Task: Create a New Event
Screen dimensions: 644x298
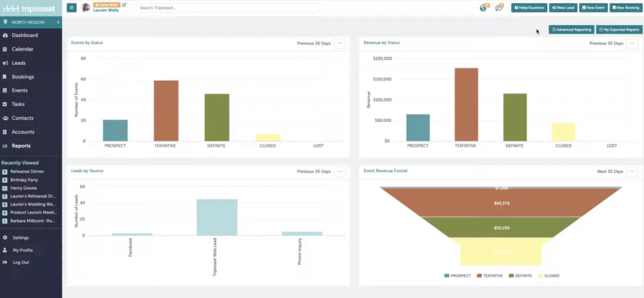Action: tap(593, 8)
